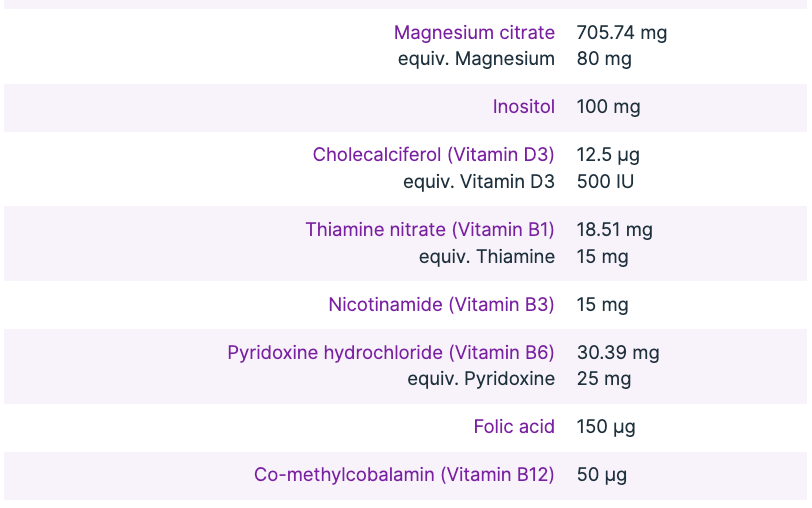Click the 50 µg Vitamin B12 amount
This screenshot has height=508, width=812.
click(x=602, y=475)
